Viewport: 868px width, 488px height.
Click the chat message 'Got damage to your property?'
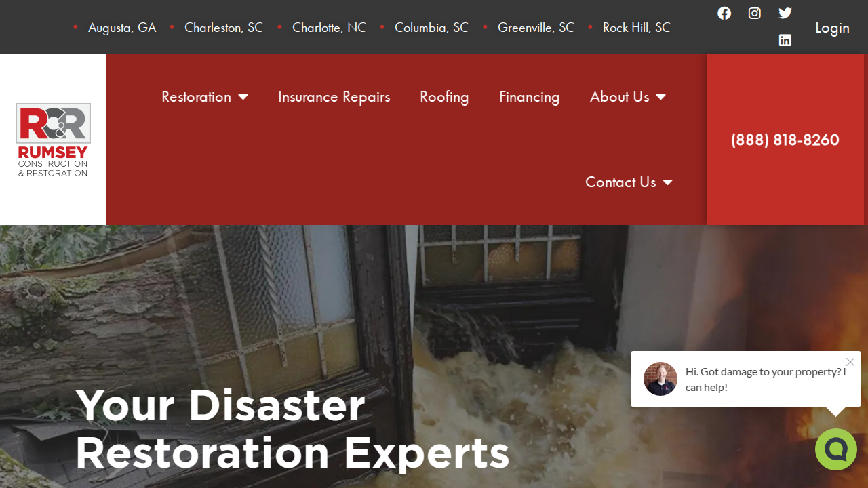(x=766, y=380)
